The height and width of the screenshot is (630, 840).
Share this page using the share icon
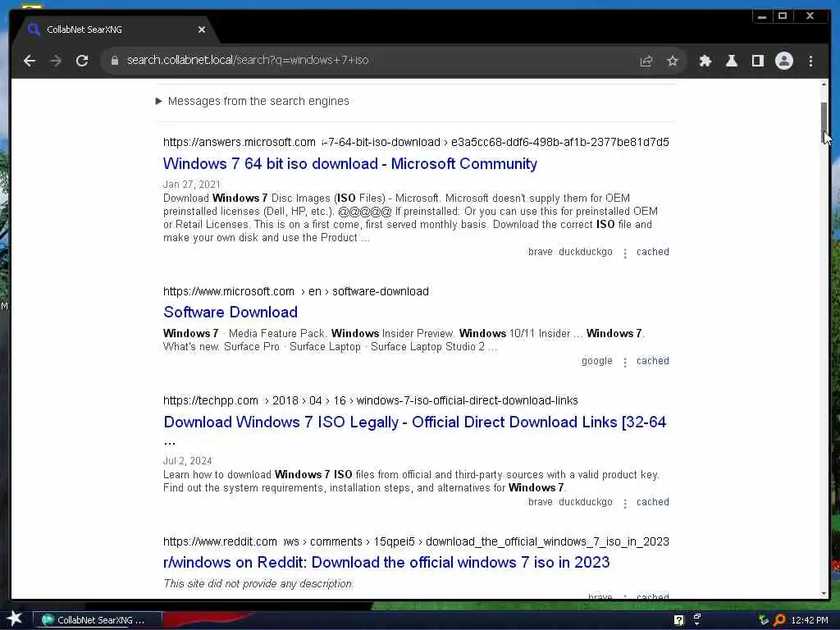646,61
